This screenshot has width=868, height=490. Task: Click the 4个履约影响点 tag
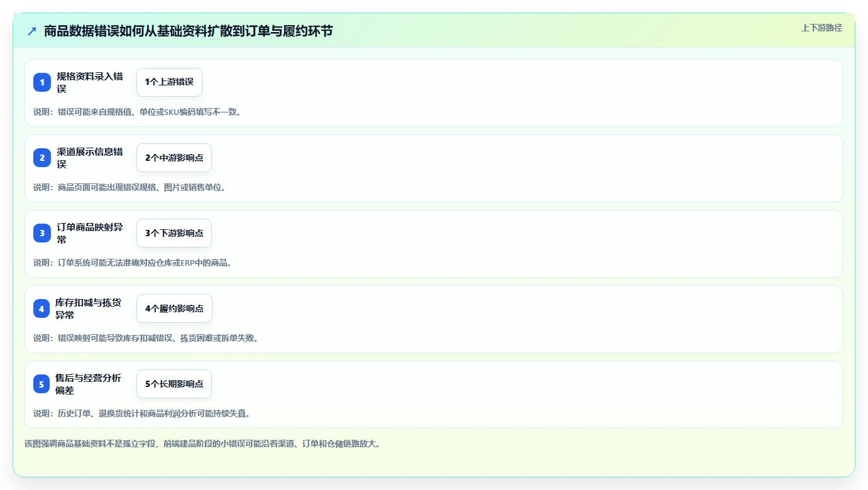174,308
